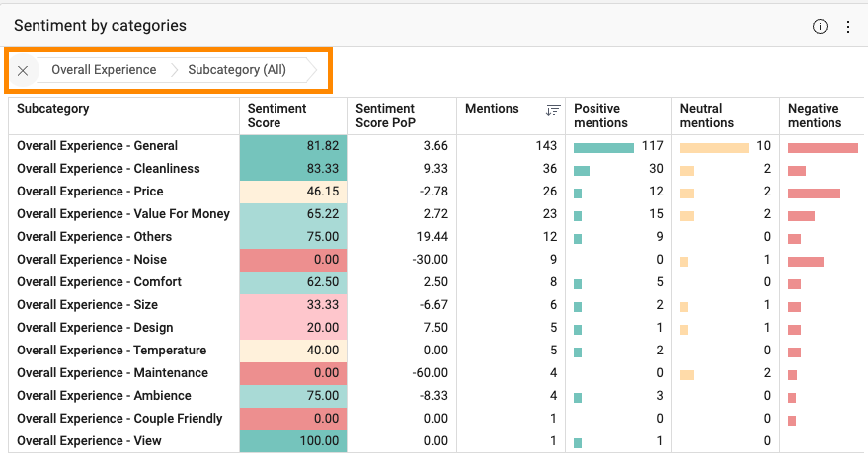Select the Overall Experience breadcrumb

click(x=104, y=70)
